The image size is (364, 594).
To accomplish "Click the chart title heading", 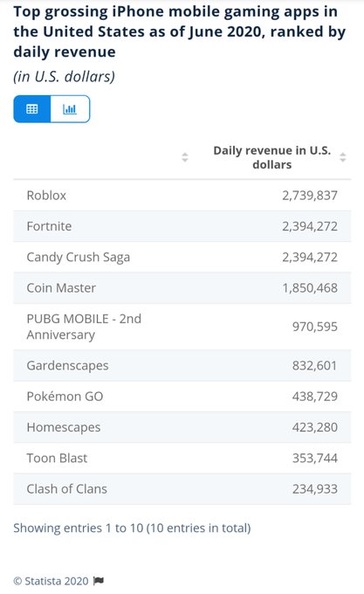I will 179,31.
